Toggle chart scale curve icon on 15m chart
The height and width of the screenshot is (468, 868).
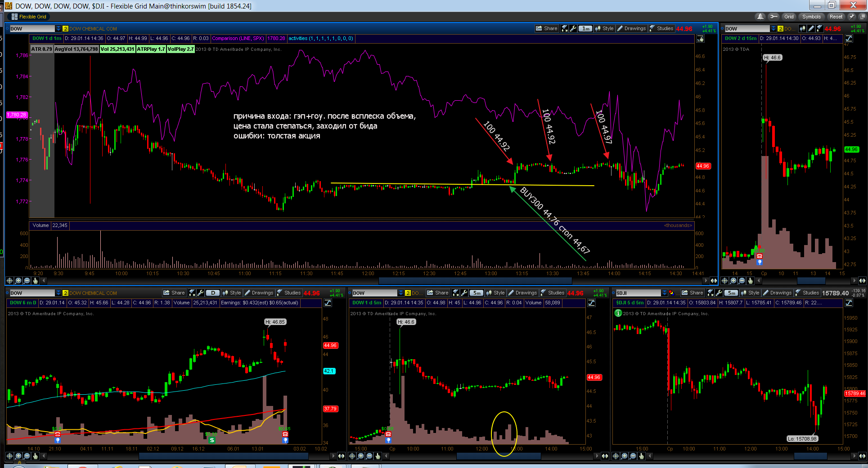[849, 39]
